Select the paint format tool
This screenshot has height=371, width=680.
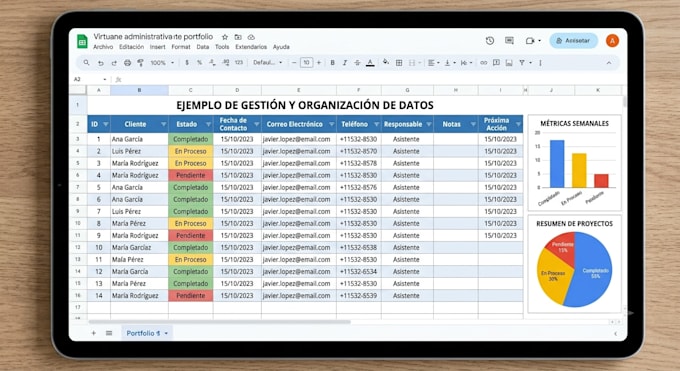[140, 63]
